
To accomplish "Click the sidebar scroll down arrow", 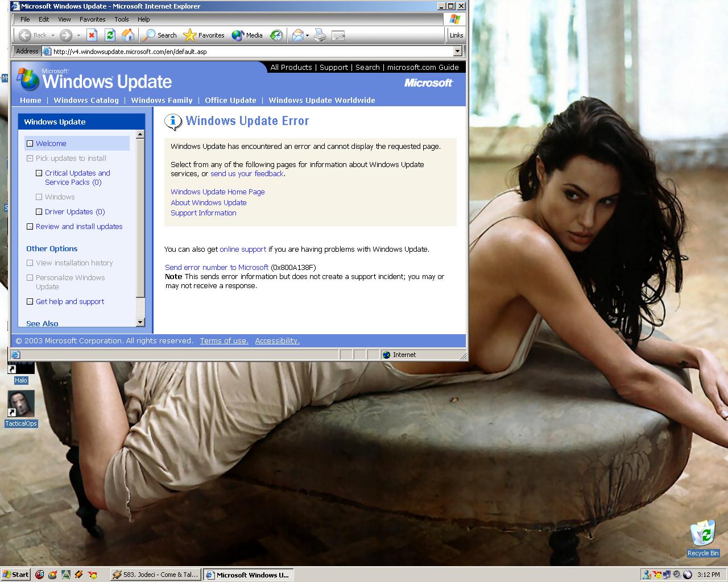I will tap(140, 322).
